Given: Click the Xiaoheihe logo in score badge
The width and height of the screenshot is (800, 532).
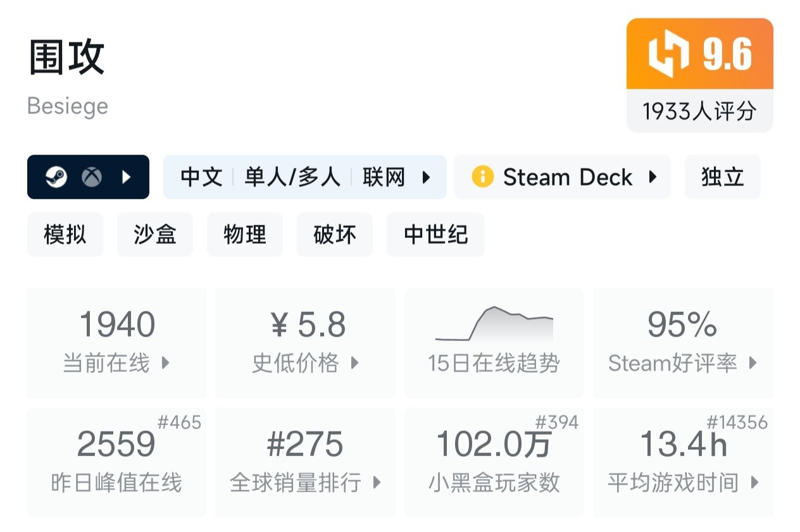Looking at the screenshot, I should [x=668, y=54].
